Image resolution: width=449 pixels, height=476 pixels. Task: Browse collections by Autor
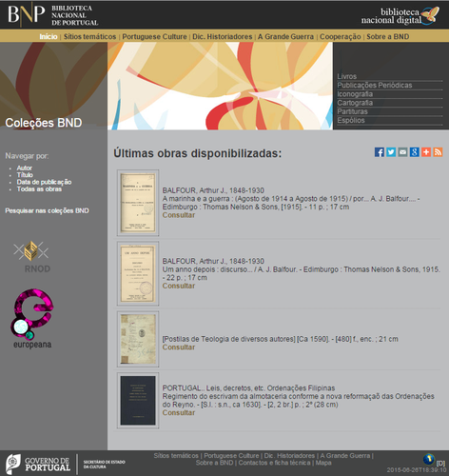point(25,168)
